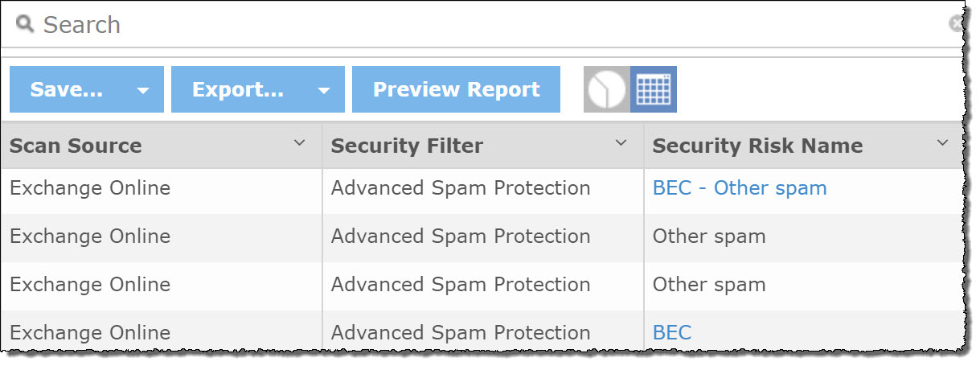Click the search magnifier icon
Image resolution: width=980 pixels, height=366 pixels.
pos(26,25)
